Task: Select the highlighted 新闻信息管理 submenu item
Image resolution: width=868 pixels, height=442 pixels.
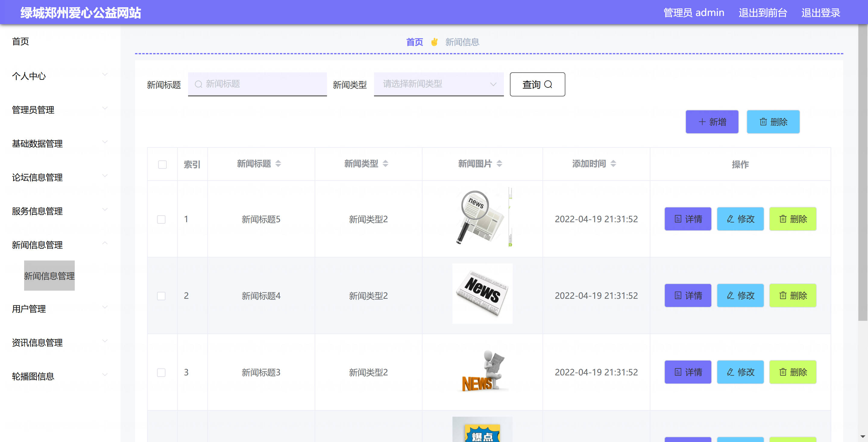Action: [x=49, y=276]
